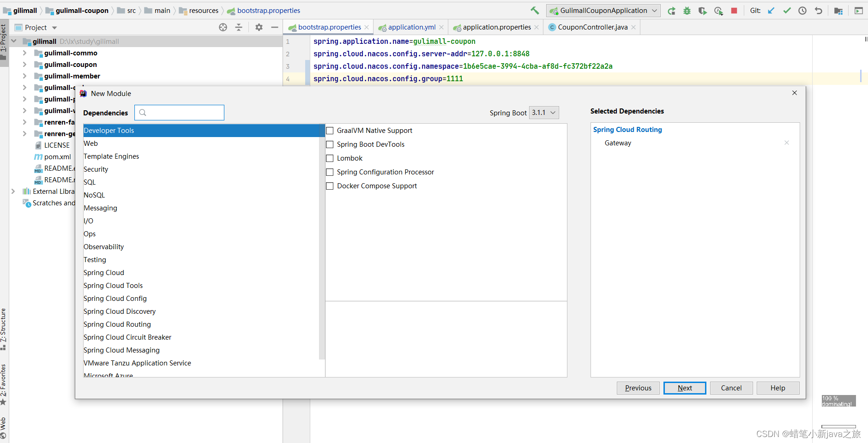Expand the gulimall-member module
868x443 pixels.
coord(25,76)
